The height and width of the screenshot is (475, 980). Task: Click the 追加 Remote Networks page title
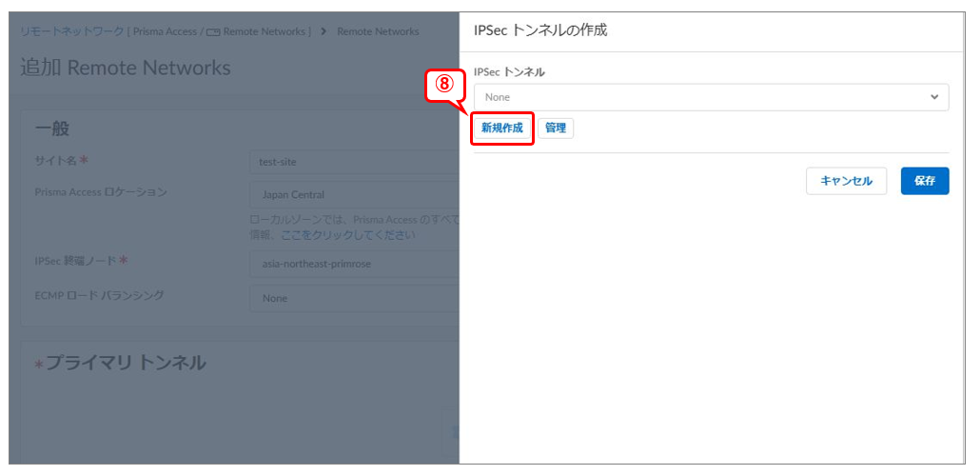pos(126,68)
